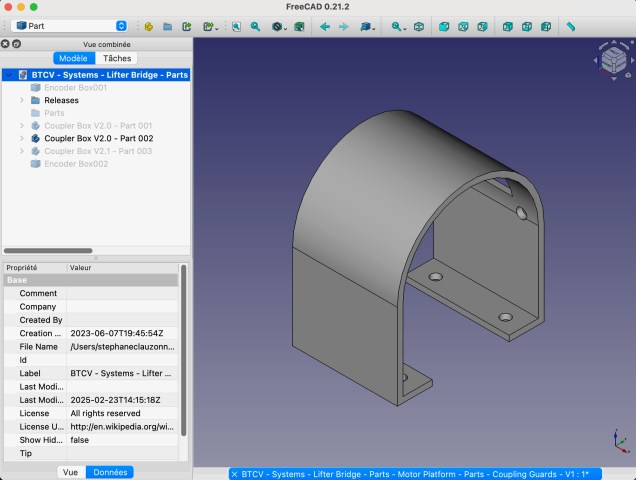Open the draw style dropdown
Screen dimensions: 636x480
pyautogui.click(x=281, y=26)
